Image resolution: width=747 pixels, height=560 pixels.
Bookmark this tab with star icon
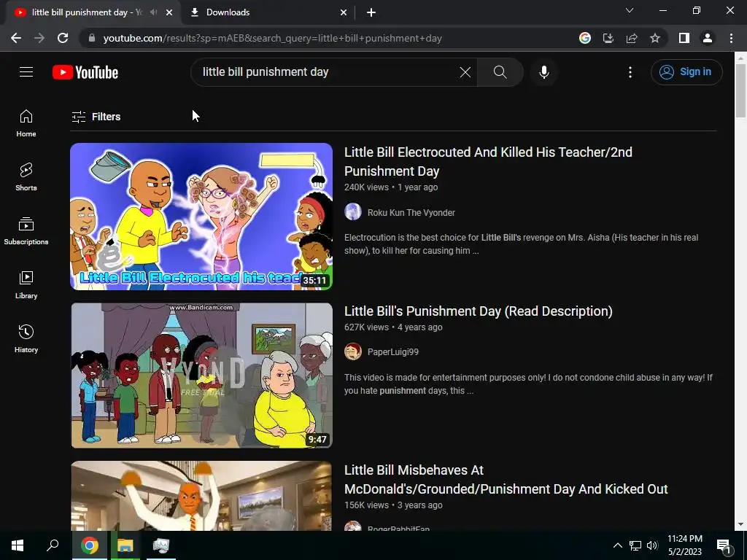pyautogui.click(x=655, y=38)
